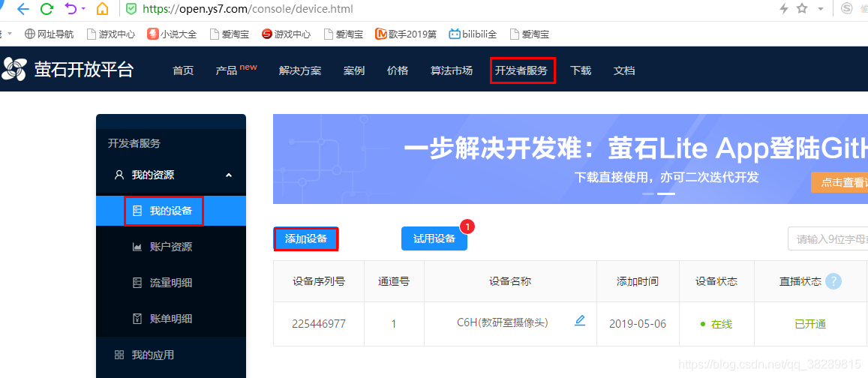This screenshot has height=378, width=868.
Task: Open the undo history dropdown arrow
Action: pos(83,10)
